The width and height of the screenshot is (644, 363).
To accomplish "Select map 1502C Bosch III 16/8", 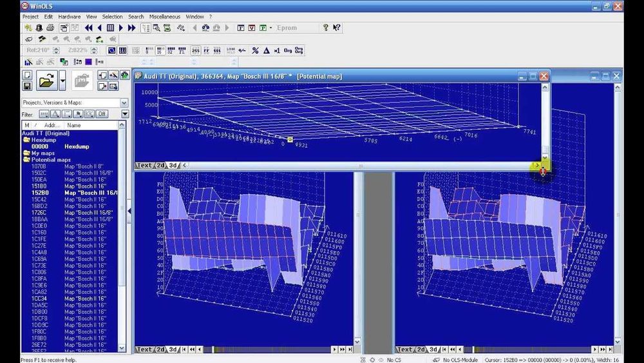I will (70, 173).
